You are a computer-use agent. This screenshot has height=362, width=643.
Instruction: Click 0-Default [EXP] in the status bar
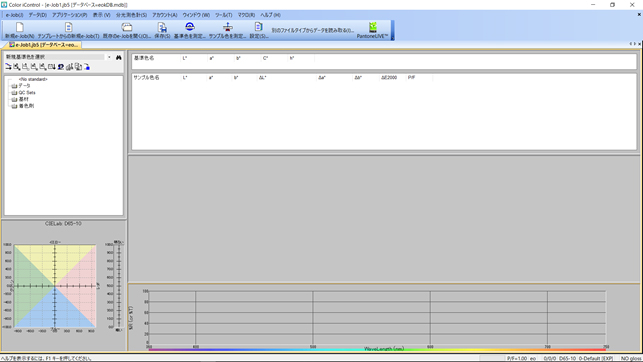(x=596, y=358)
